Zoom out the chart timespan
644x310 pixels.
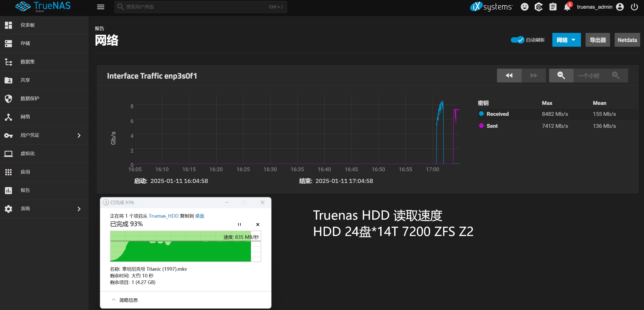561,76
